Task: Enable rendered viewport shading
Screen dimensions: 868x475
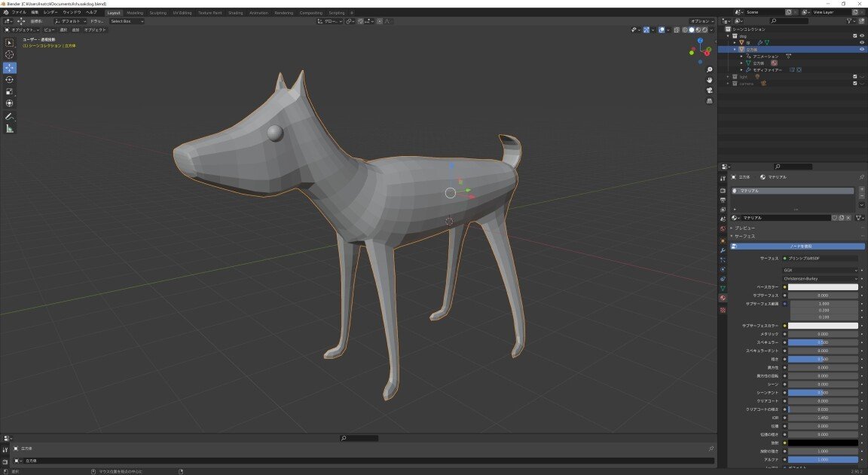Action: (704, 30)
